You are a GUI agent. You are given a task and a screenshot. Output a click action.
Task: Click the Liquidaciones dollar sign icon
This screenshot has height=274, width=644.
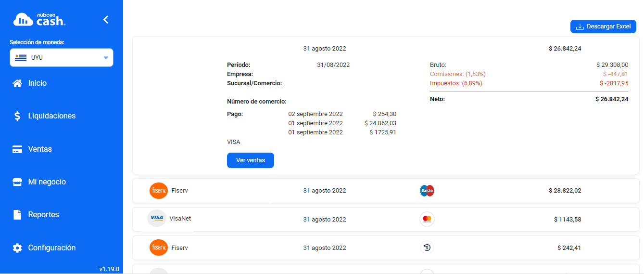17,116
